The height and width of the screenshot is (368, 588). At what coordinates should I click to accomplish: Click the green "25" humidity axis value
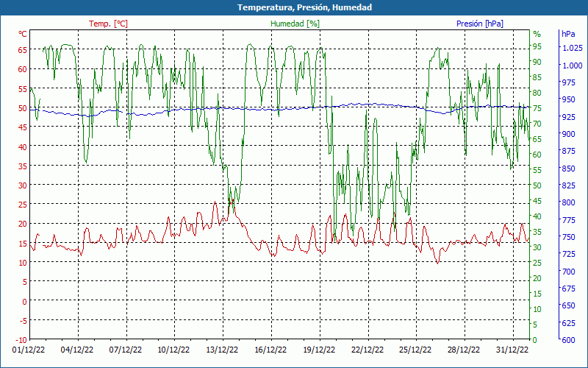click(537, 263)
